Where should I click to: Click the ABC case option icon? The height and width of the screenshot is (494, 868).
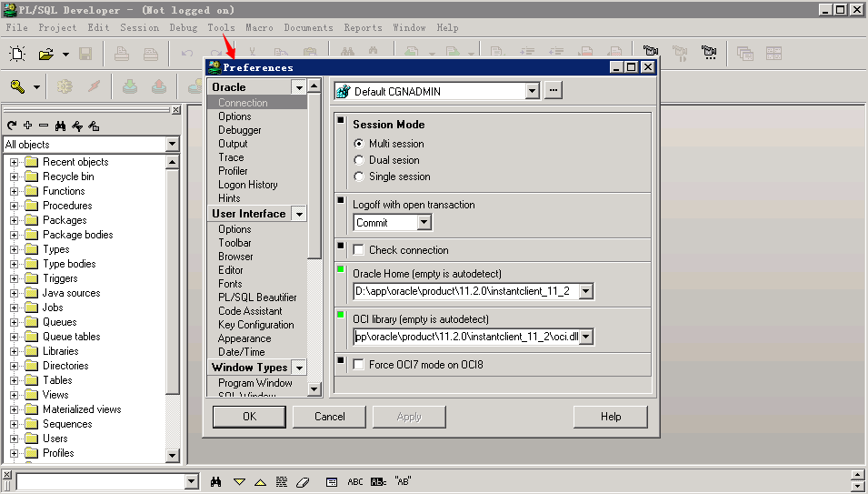[354, 482]
